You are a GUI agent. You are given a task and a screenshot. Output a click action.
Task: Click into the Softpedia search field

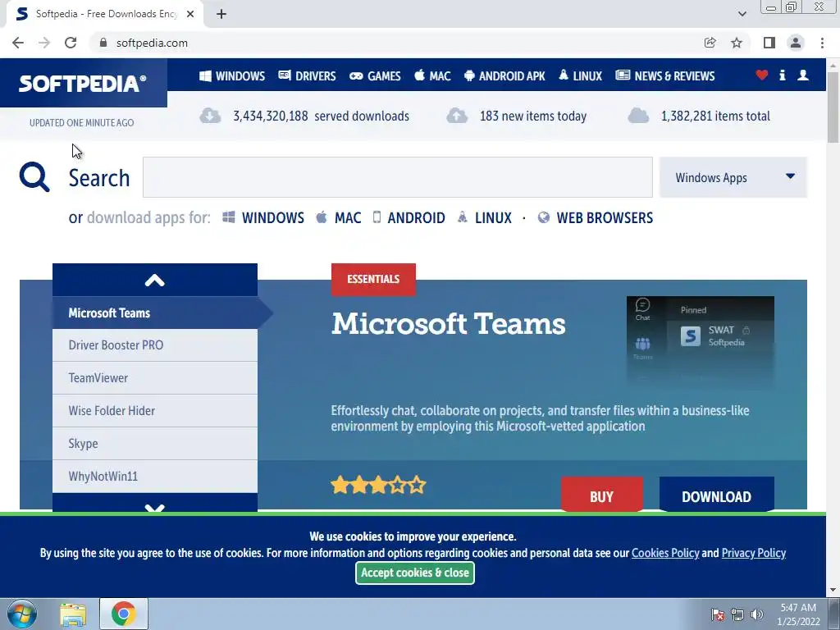398,177
